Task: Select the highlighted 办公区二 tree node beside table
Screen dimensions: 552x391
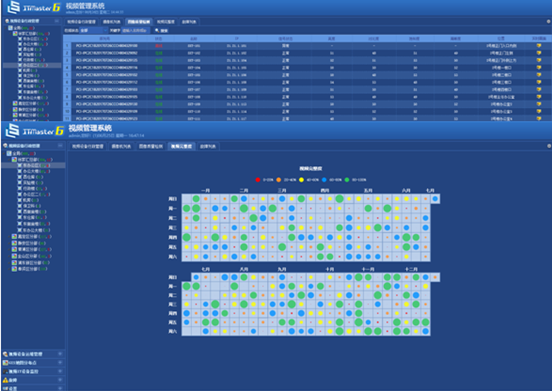Action: point(35,65)
